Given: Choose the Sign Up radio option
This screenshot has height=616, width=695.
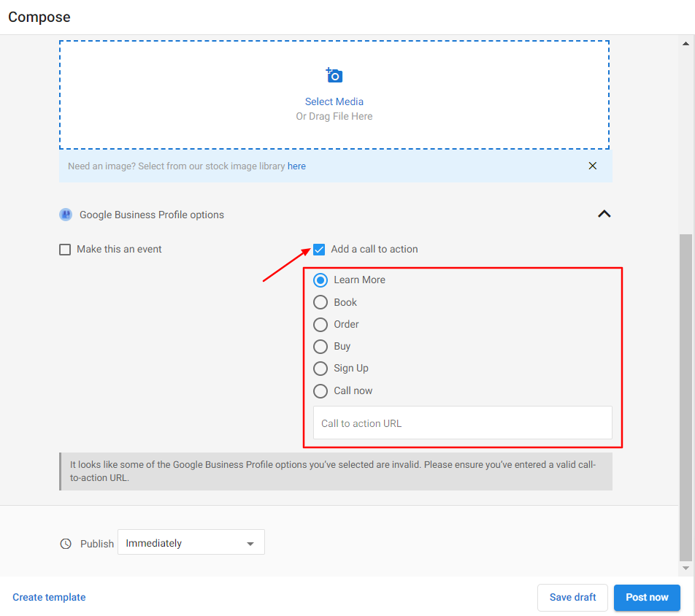Looking at the screenshot, I should pos(320,369).
